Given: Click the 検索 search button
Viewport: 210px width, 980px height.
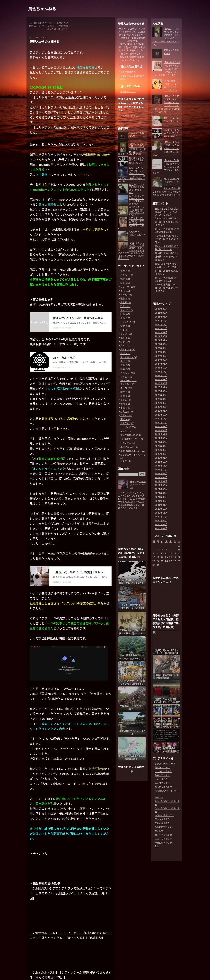Looking at the screenshot, I should click(x=142, y=474).
